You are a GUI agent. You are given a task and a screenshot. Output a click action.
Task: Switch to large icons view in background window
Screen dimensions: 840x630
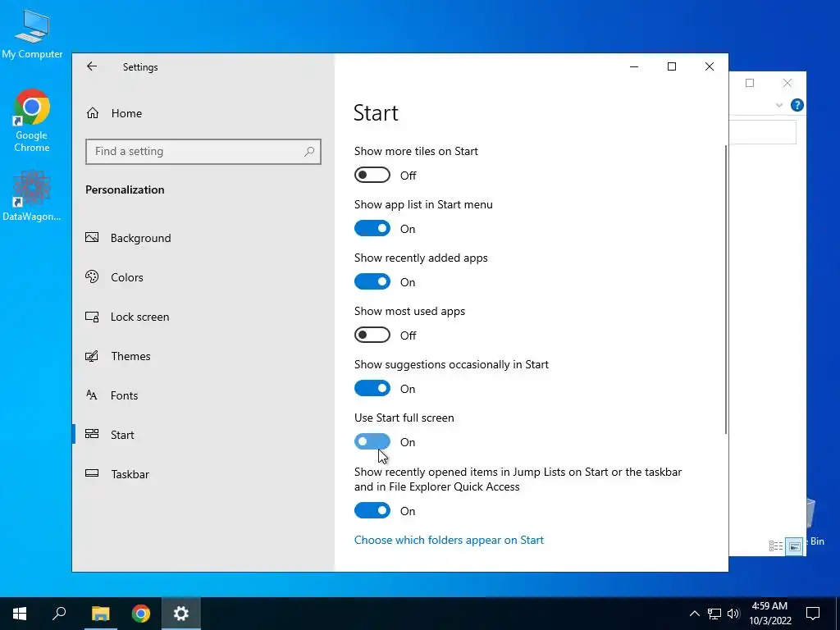pos(794,546)
